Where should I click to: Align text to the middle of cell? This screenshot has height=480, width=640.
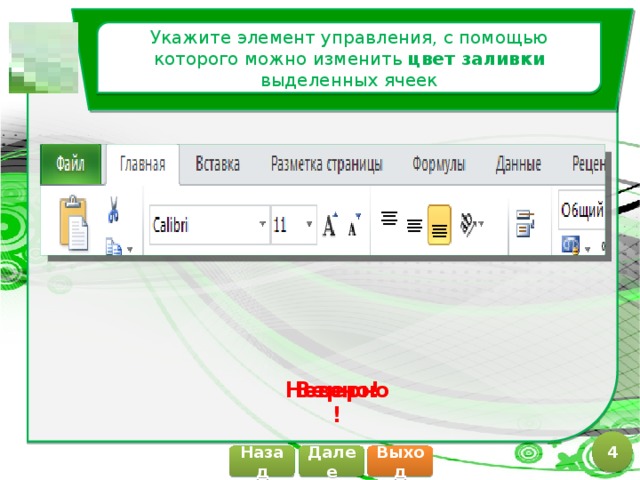pyautogui.click(x=414, y=226)
